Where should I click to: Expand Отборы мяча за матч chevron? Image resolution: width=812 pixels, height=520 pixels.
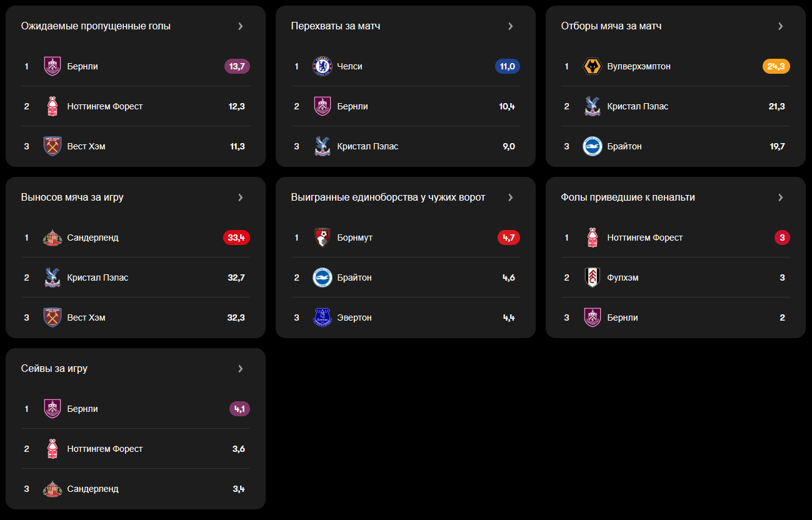(781, 26)
